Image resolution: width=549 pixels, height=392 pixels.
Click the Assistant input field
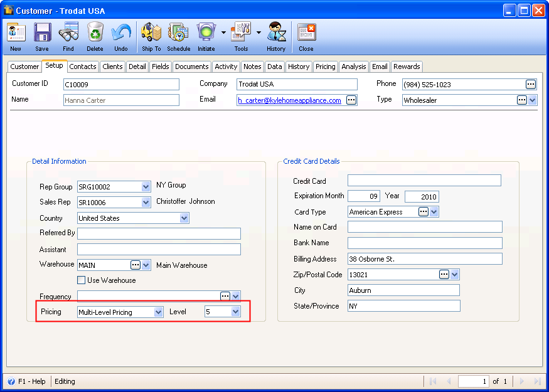[x=159, y=249]
